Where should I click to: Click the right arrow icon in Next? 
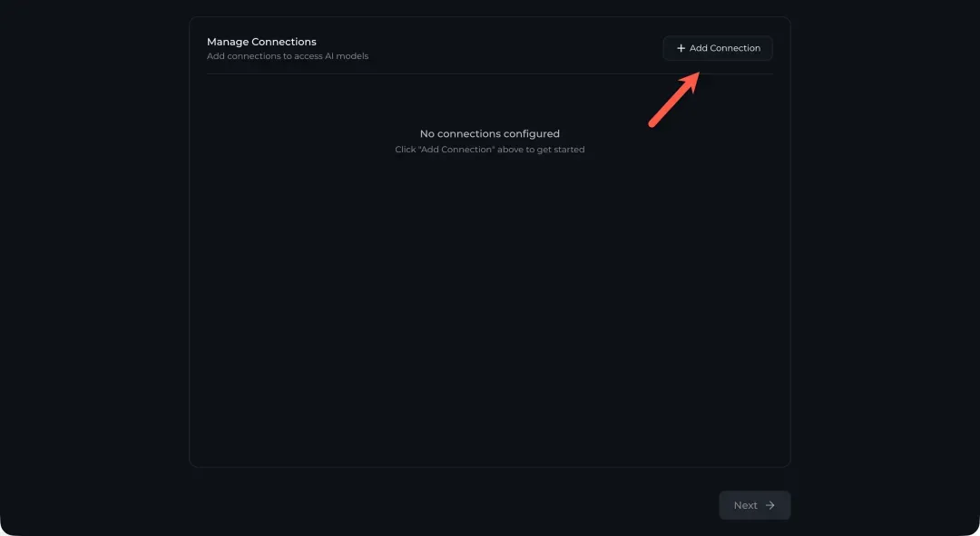pyautogui.click(x=770, y=505)
